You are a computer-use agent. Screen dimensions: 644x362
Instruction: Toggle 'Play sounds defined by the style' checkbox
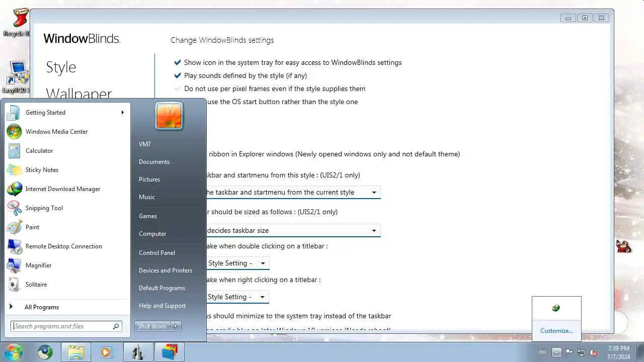(x=177, y=76)
